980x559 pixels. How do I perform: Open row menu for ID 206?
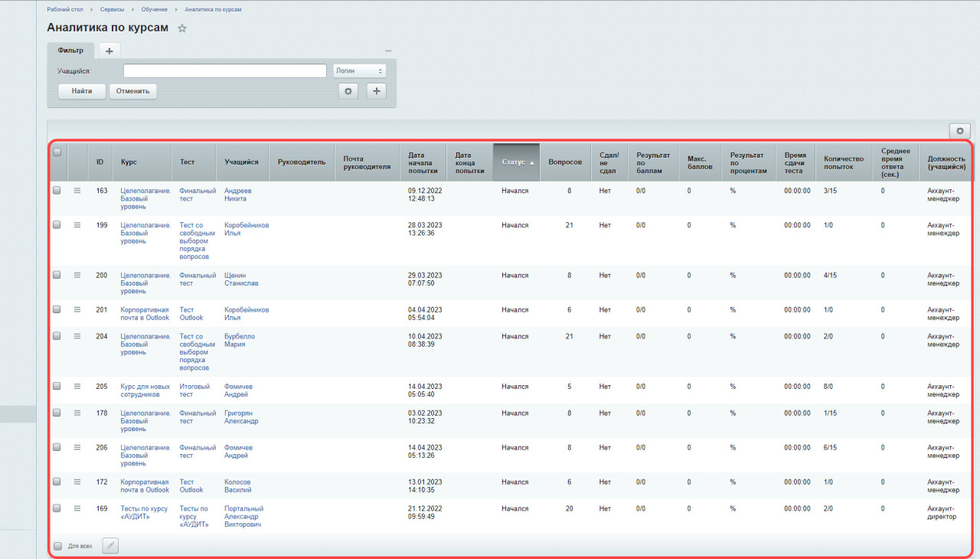point(77,447)
